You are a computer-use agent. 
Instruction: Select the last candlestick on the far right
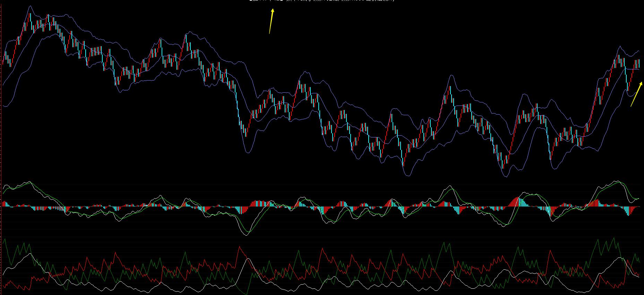[x=638, y=64]
